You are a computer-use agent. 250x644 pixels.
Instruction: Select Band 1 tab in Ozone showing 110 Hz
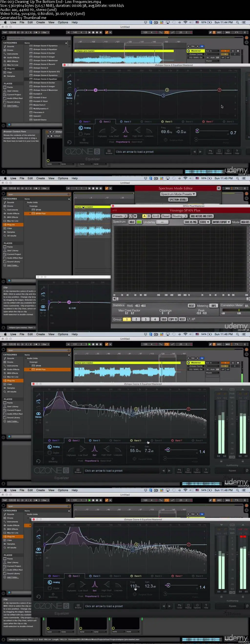pyautogui.click(x=54, y=576)
